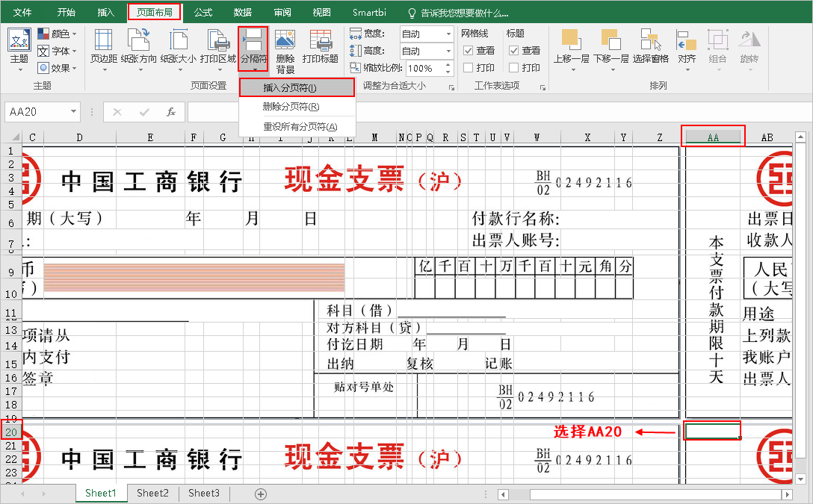
Task: Open the 纸张方向 orientation menu
Action: pyautogui.click(x=138, y=49)
